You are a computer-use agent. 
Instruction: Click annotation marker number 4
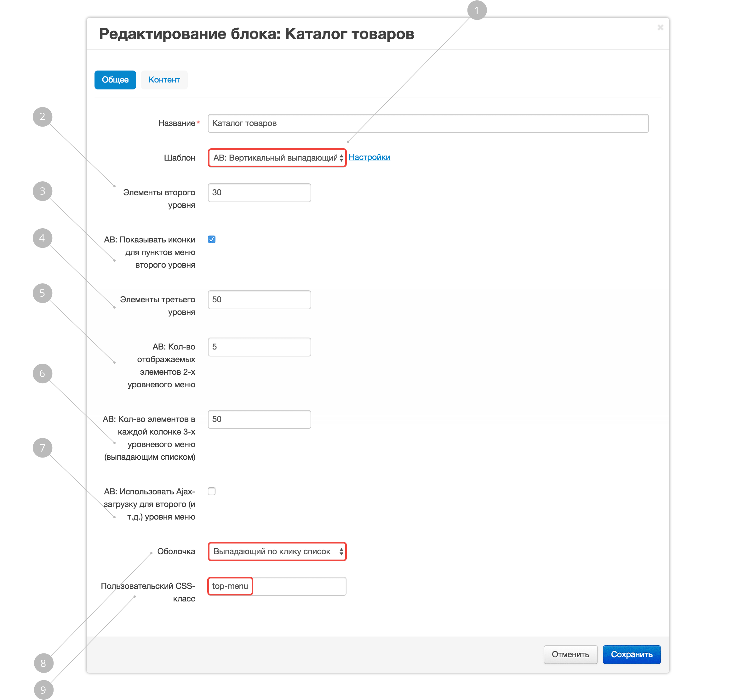tap(43, 238)
